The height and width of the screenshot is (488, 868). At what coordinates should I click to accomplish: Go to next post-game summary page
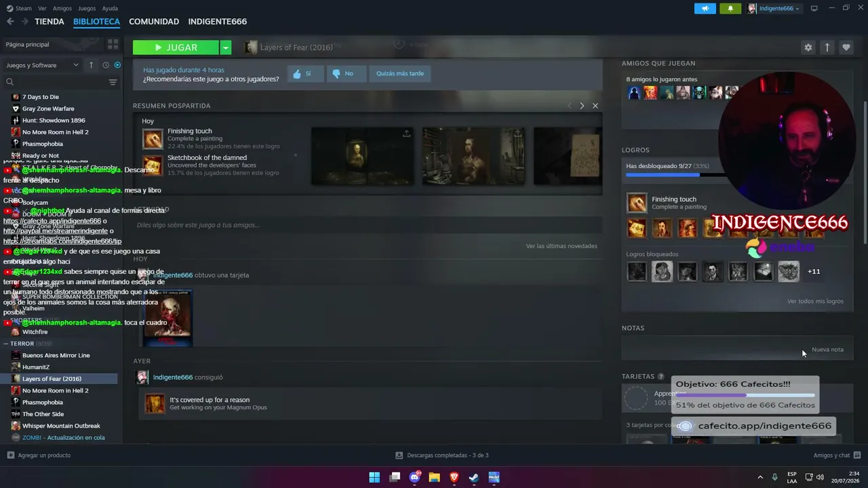pos(582,106)
